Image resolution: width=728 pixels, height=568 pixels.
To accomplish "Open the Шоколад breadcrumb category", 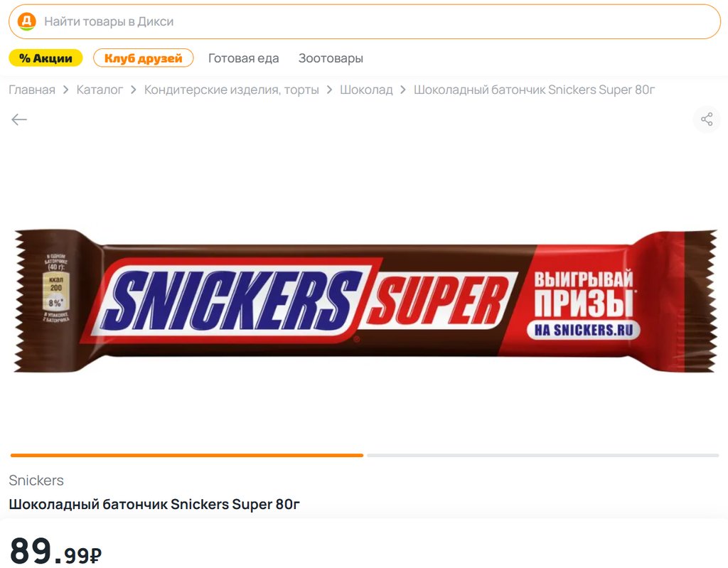I will click(x=366, y=90).
